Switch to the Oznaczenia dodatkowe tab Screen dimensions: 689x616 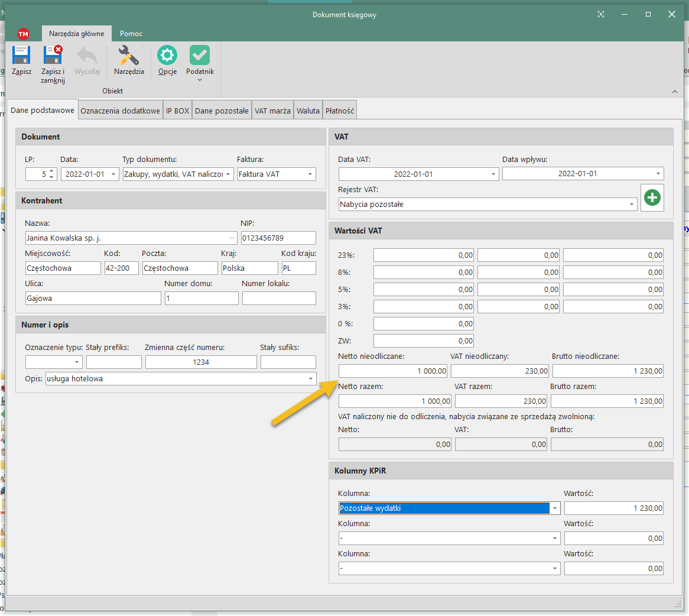point(121,111)
